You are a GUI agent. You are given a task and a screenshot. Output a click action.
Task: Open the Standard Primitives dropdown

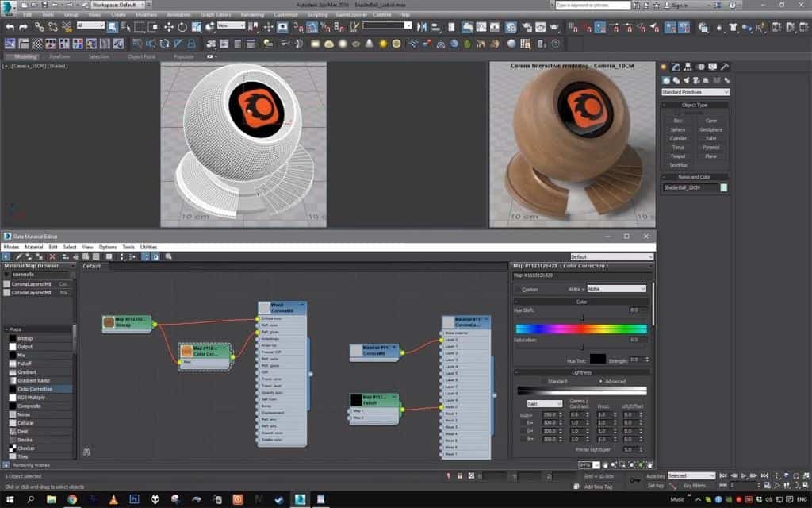(695, 92)
